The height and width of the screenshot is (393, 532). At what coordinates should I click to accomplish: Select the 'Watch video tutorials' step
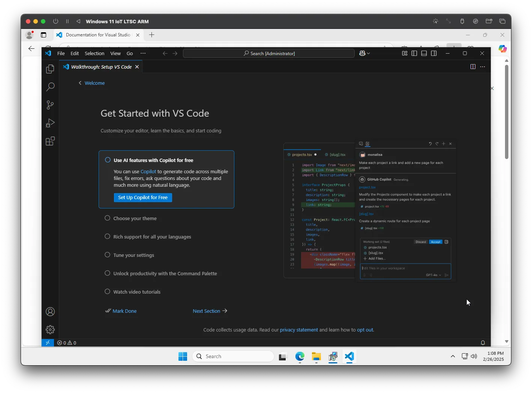[137, 292]
